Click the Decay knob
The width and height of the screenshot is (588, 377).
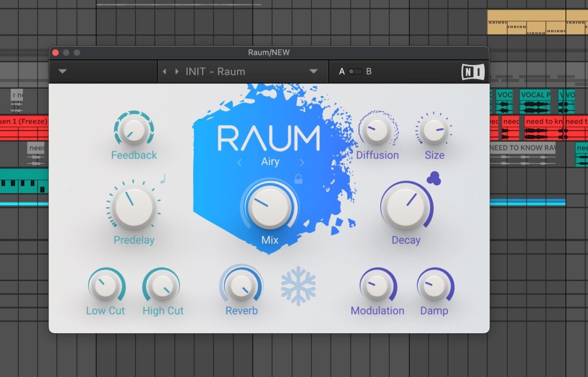coord(405,206)
